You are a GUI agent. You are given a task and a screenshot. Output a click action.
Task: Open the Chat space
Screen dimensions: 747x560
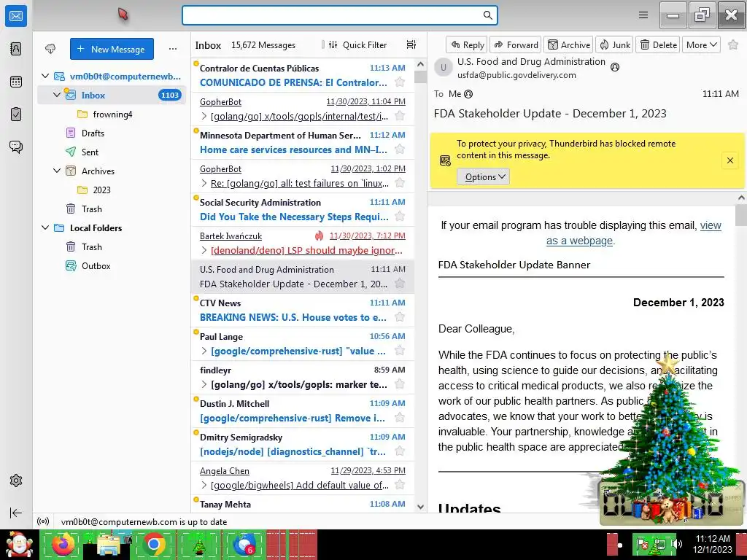[16, 147]
